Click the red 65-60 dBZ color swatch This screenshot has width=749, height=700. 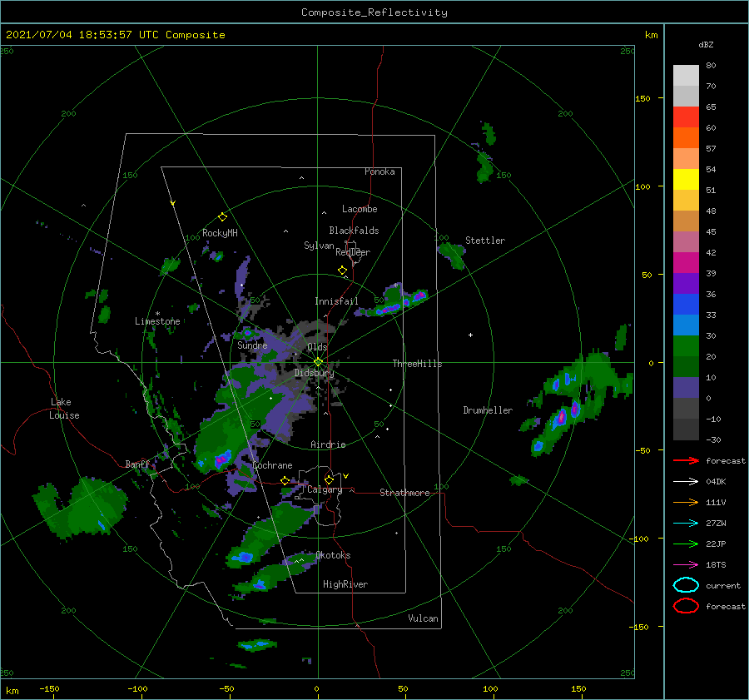pos(686,117)
